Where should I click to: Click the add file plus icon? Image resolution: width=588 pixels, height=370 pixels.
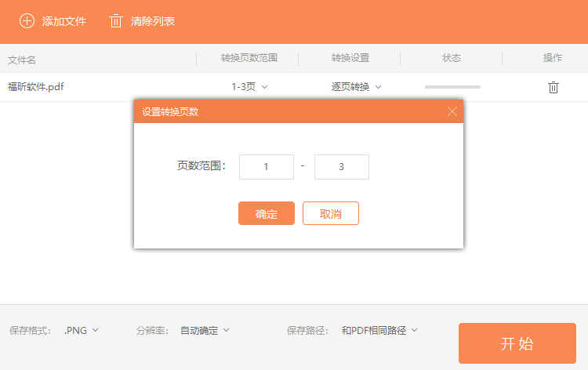27,21
